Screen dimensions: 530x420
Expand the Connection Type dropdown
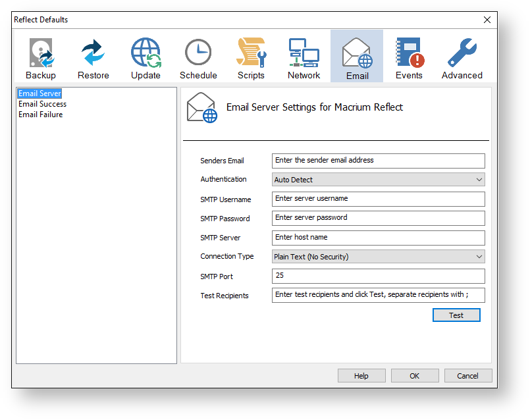pos(378,257)
